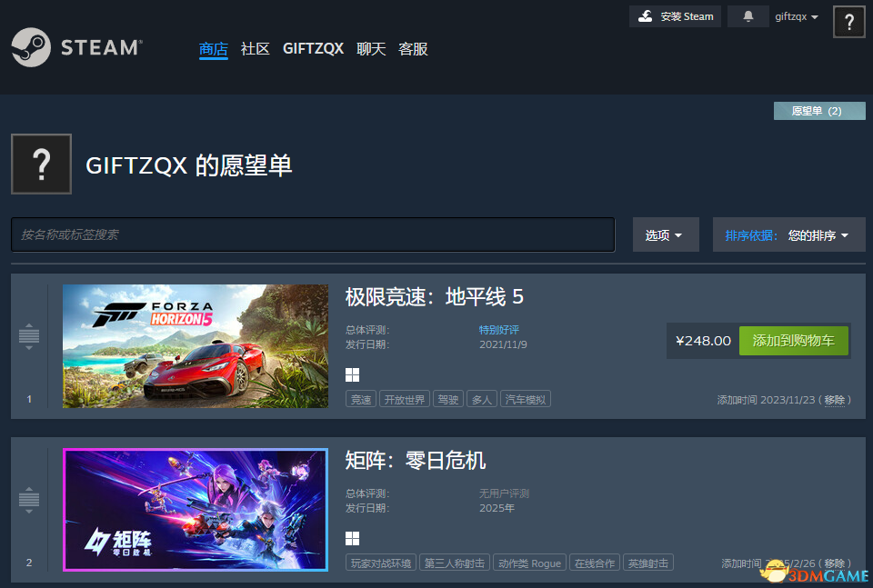
Task: Focus the 按名称或标签搜索 search field
Action: (x=313, y=234)
